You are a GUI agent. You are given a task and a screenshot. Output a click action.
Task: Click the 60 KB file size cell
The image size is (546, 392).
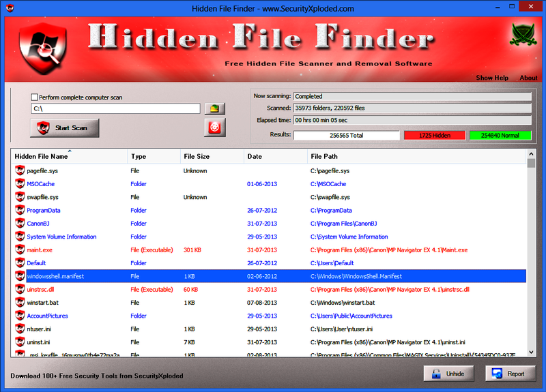coord(191,290)
